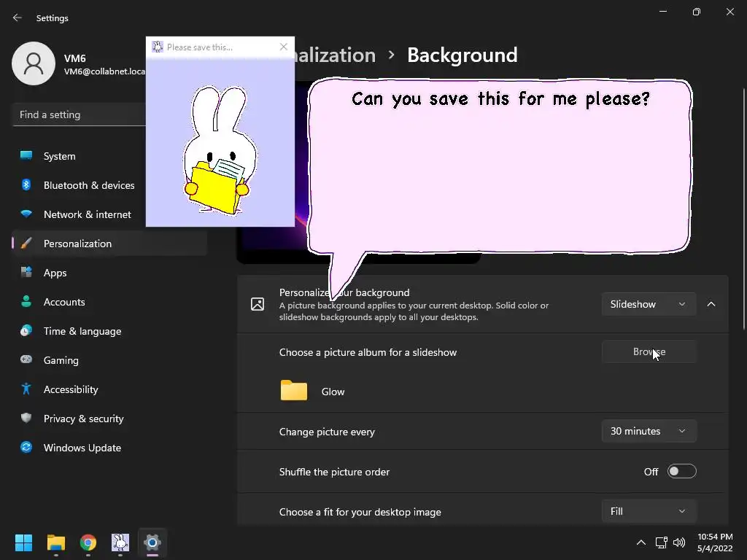Screen dimensions: 747x560
Task: Go to Accounts settings
Action: click(x=109, y=301)
